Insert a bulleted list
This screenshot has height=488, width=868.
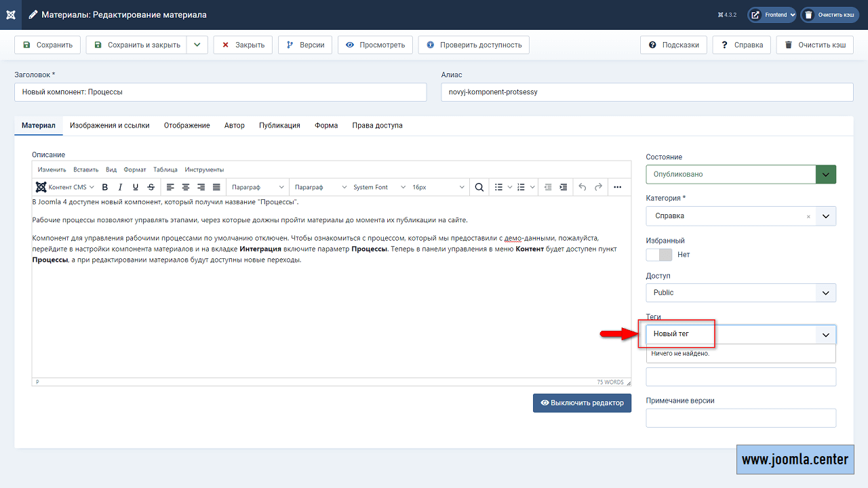[x=498, y=186]
